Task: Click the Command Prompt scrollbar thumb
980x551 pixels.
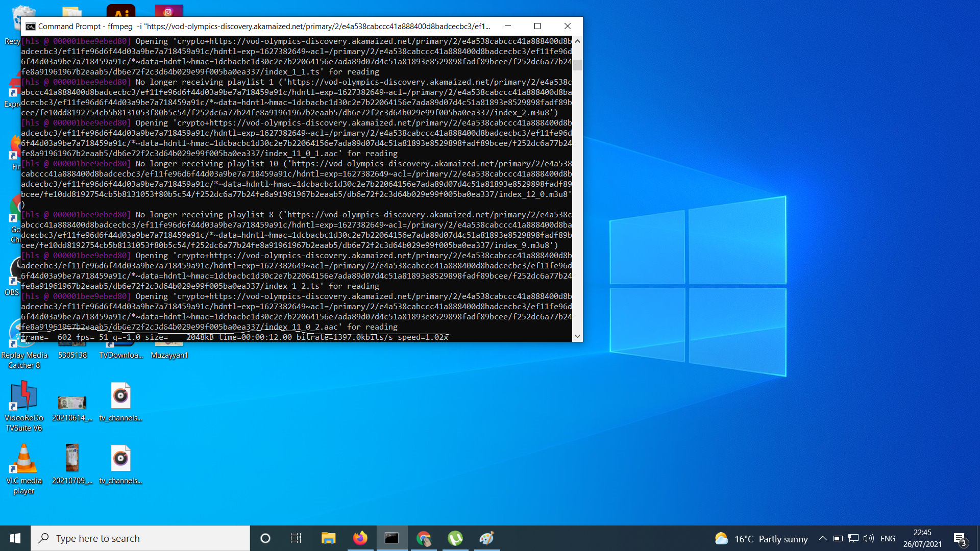Action: click(577, 65)
